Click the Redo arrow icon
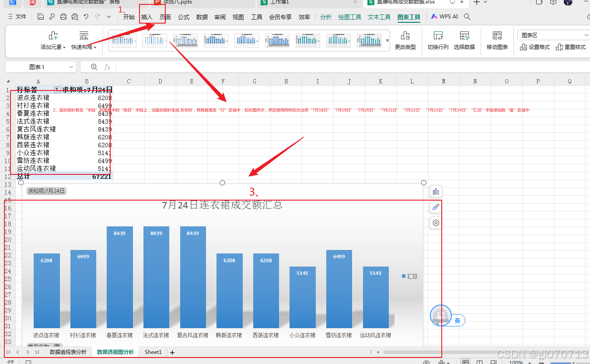590x364 pixels. [98, 17]
